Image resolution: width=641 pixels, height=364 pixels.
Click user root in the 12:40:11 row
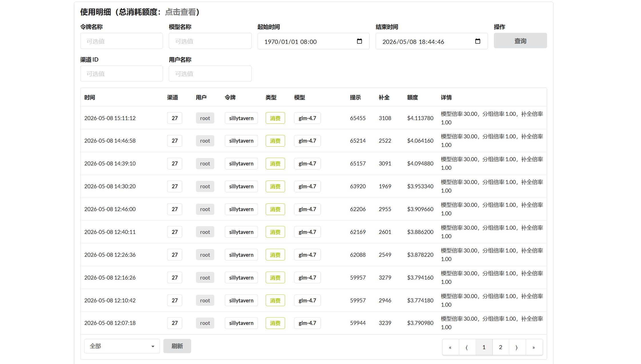click(x=205, y=232)
